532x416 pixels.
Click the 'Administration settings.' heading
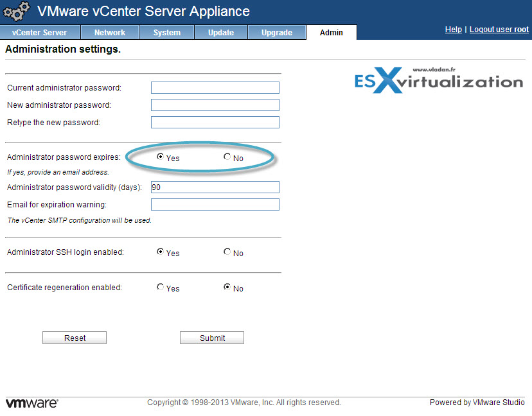63,49
